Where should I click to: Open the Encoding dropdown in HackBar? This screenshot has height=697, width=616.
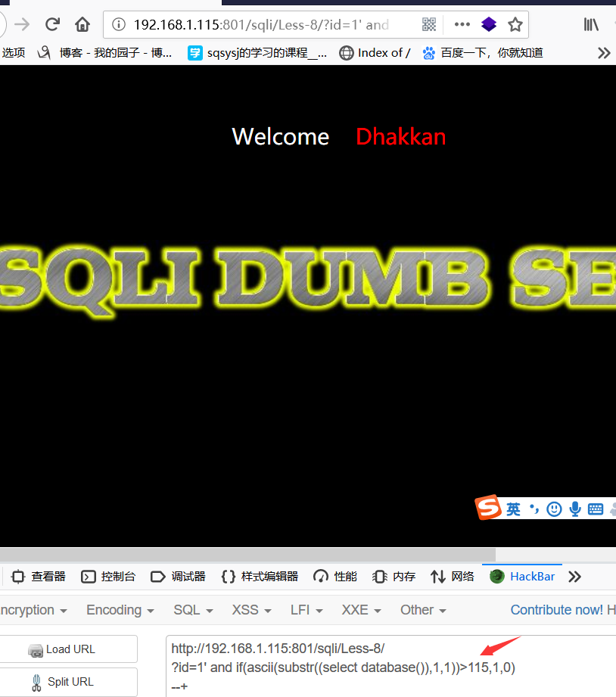click(x=120, y=610)
